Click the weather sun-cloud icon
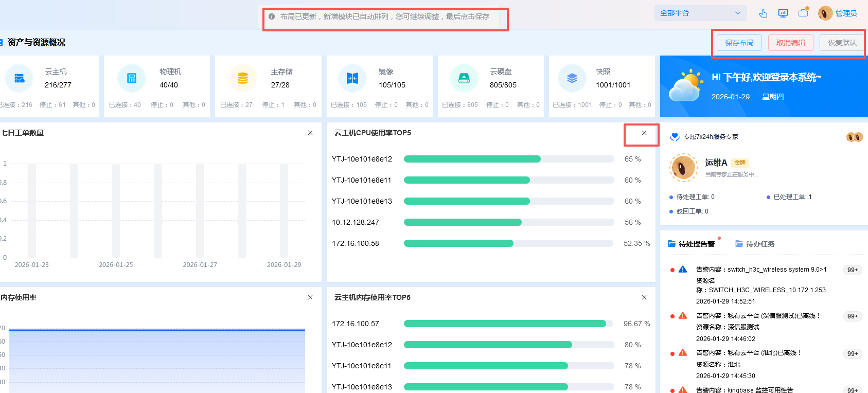This screenshot has height=393, width=868. click(x=686, y=86)
